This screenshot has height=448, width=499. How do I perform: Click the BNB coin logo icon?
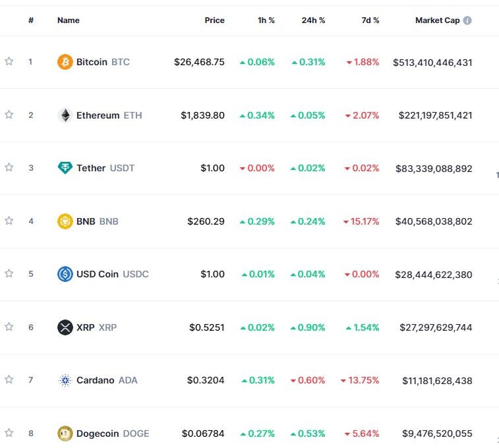[65, 221]
